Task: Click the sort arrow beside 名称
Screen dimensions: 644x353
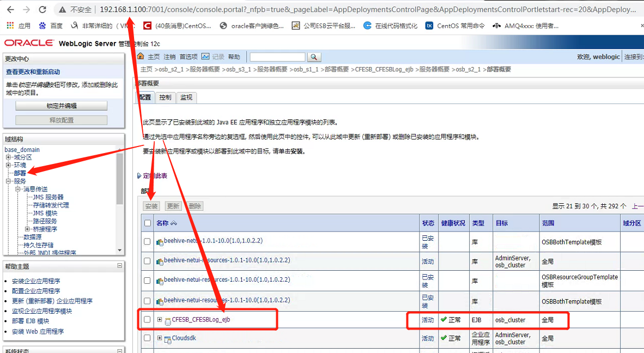Action: point(174,223)
